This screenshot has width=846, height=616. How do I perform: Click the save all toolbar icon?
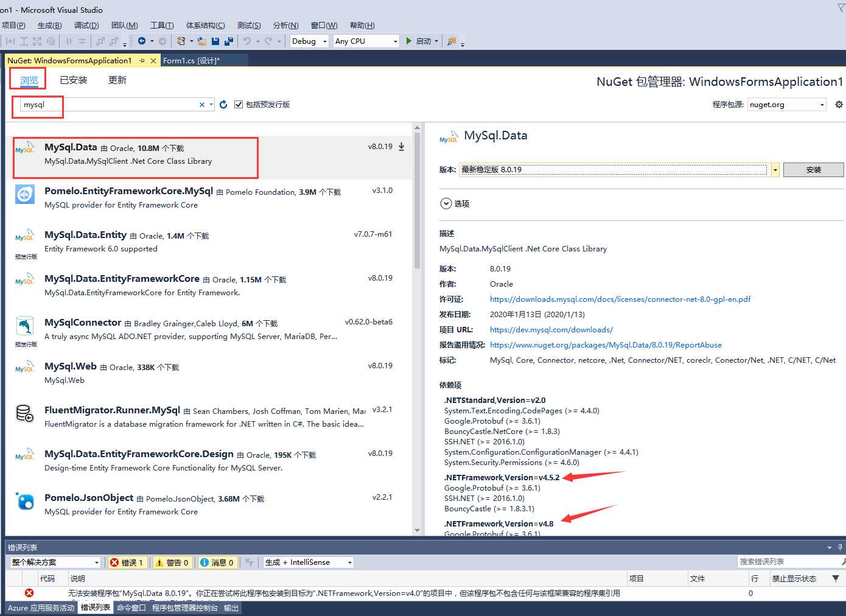[x=229, y=41]
